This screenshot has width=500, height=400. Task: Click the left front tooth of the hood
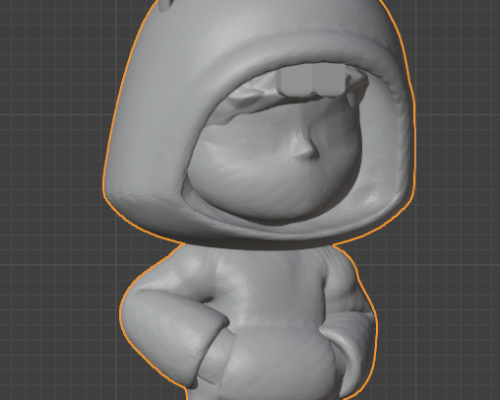point(296,80)
